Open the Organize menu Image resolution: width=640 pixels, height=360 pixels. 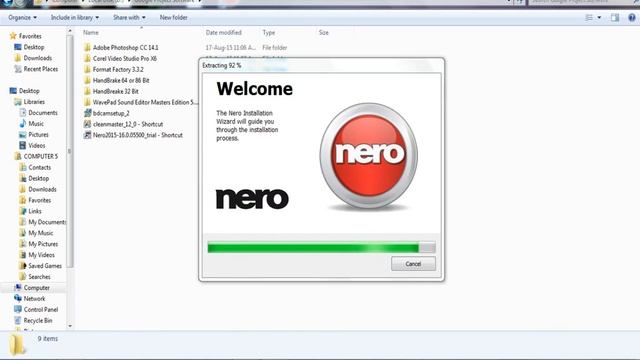[22, 18]
